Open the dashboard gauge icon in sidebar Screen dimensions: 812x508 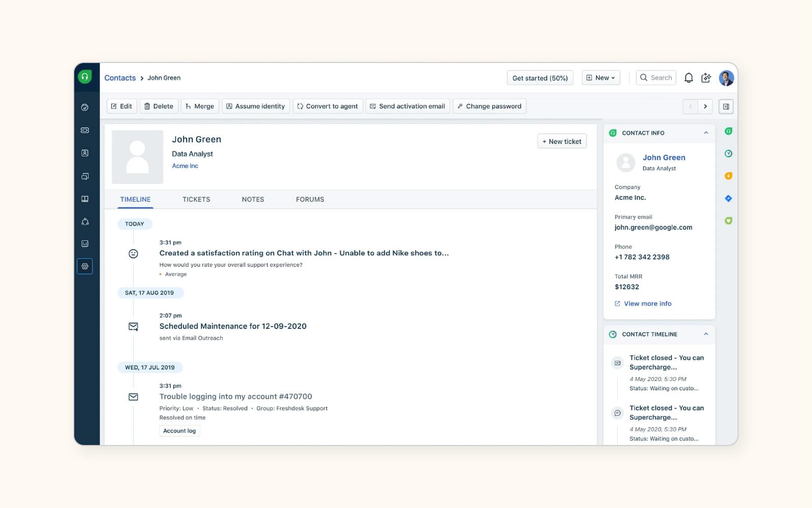pos(85,107)
